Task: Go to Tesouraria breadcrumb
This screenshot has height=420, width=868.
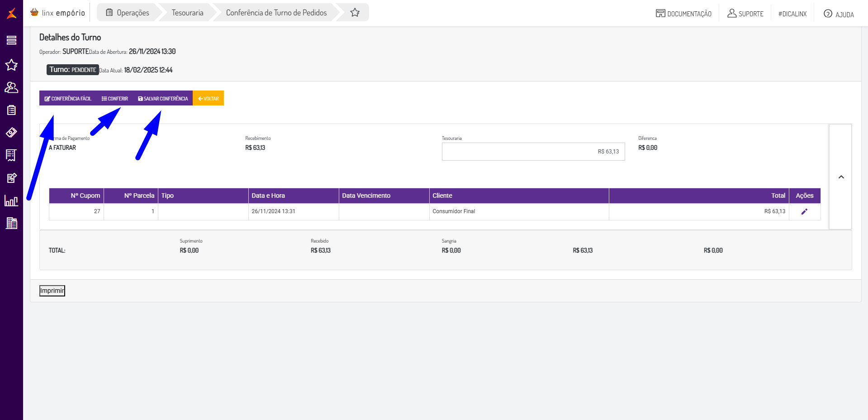Action: click(x=187, y=13)
